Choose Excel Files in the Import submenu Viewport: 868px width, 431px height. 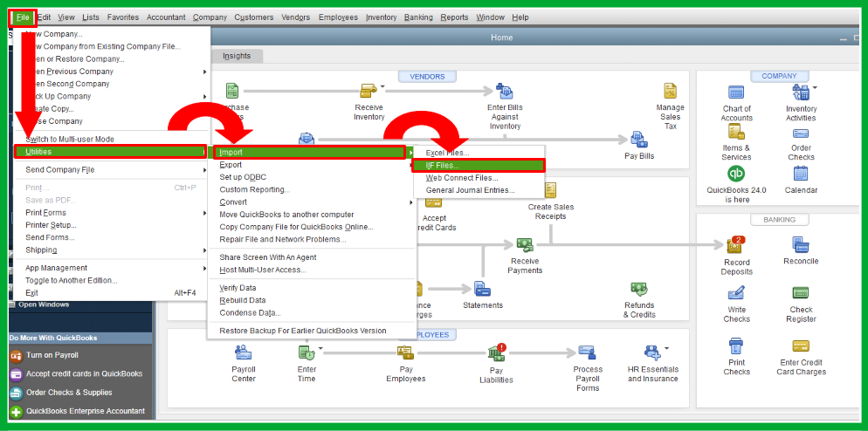pyautogui.click(x=447, y=153)
